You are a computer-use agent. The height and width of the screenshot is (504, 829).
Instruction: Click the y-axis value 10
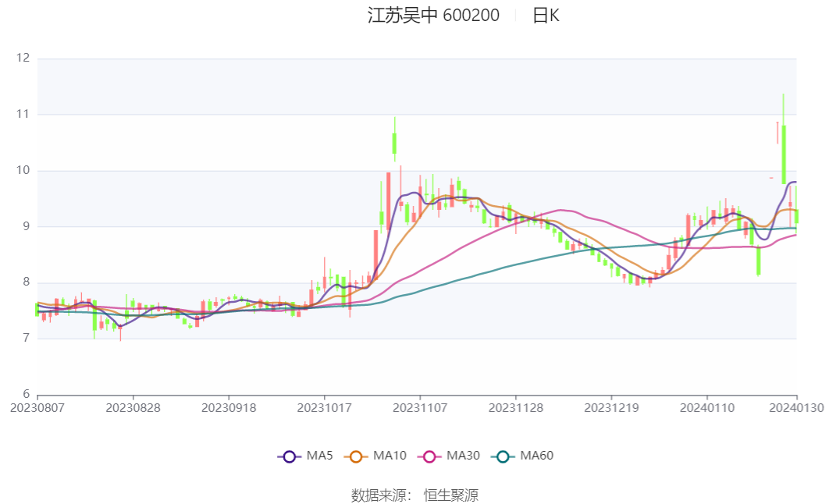[x=23, y=170]
